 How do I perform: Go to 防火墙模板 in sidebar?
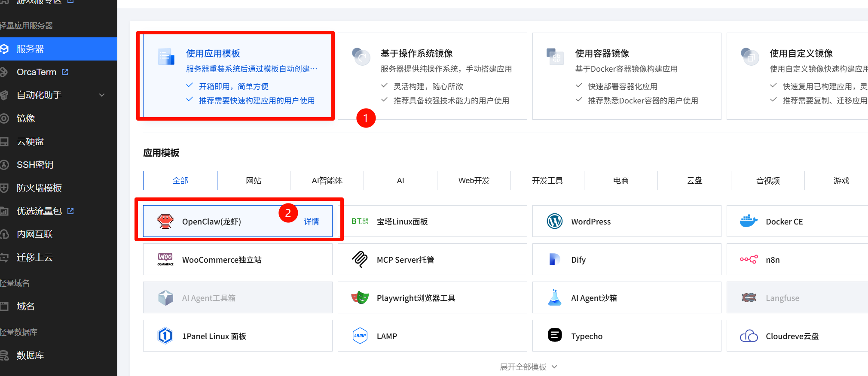click(39, 188)
